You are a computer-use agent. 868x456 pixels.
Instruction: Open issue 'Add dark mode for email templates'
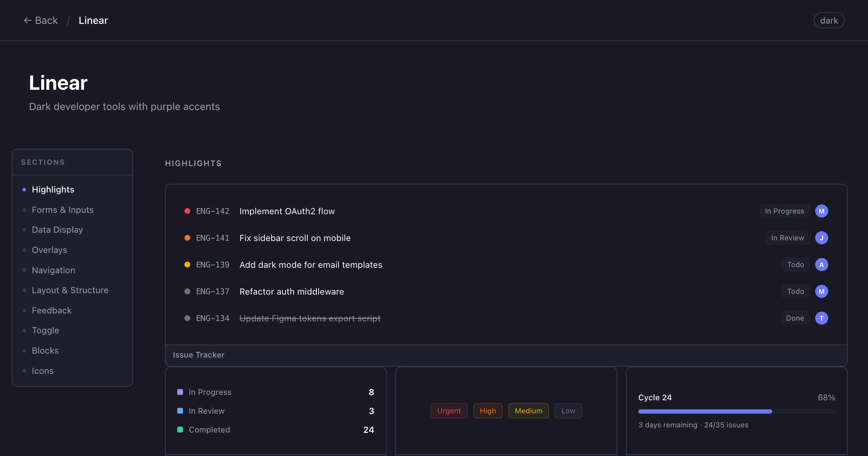coord(311,265)
